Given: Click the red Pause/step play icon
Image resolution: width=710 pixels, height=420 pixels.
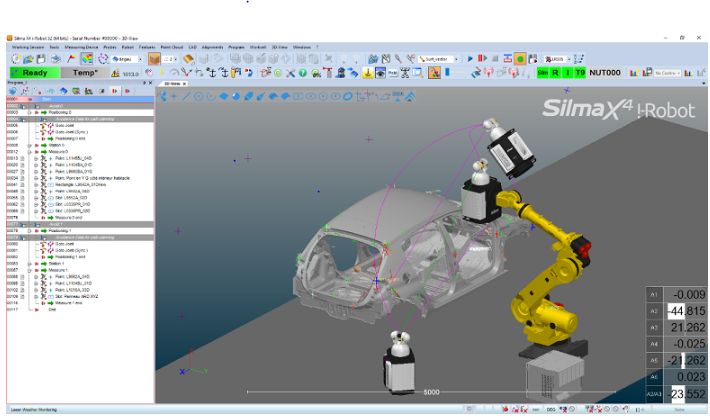Looking at the screenshot, I should point(482,59).
